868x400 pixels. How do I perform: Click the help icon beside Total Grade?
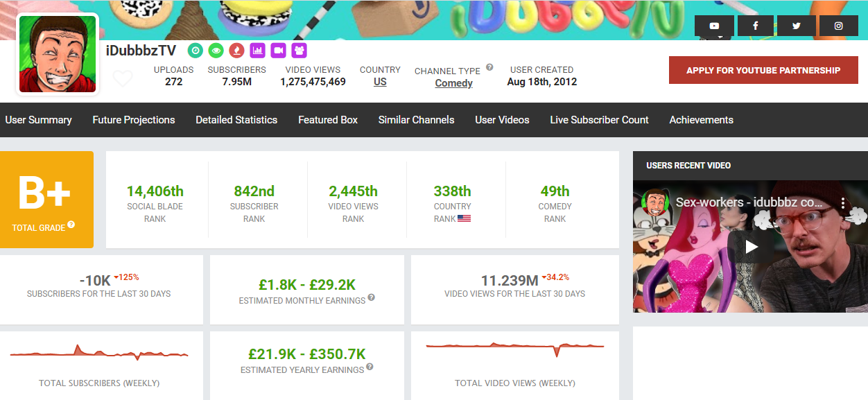pyautogui.click(x=71, y=225)
